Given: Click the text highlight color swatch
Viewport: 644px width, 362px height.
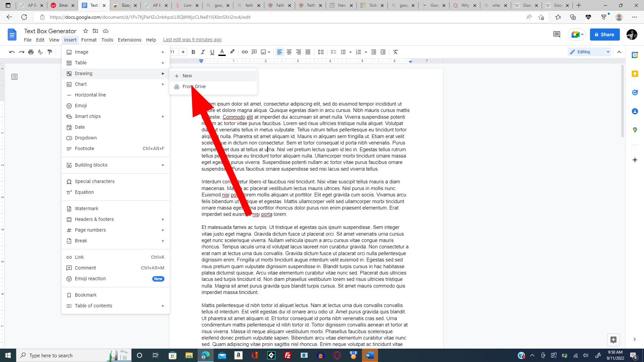Looking at the screenshot, I should (x=232, y=52).
